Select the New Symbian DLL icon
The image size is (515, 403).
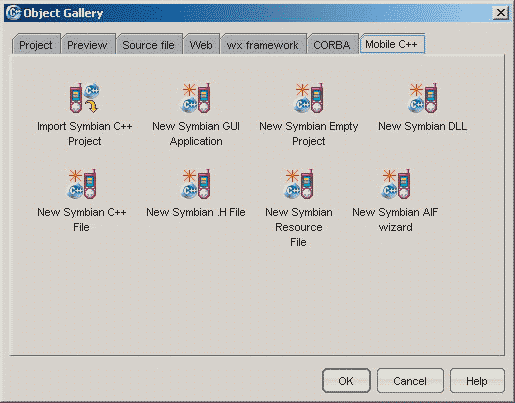point(423,98)
